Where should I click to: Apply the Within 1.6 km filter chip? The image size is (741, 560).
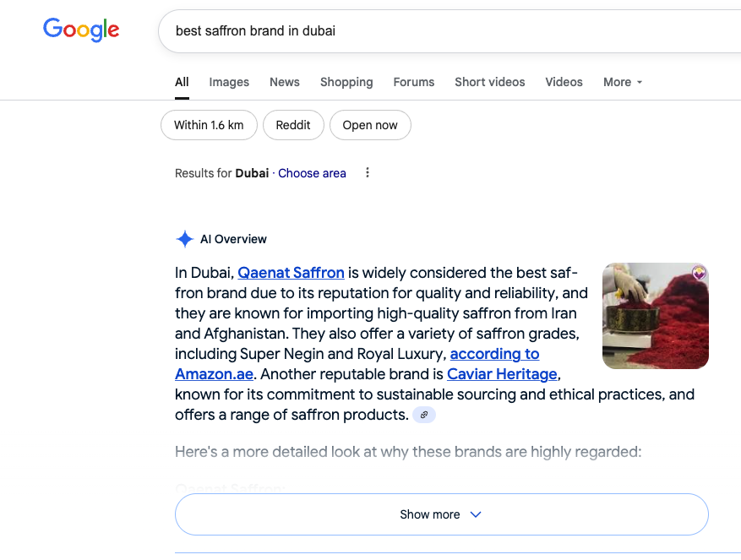click(209, 125)
